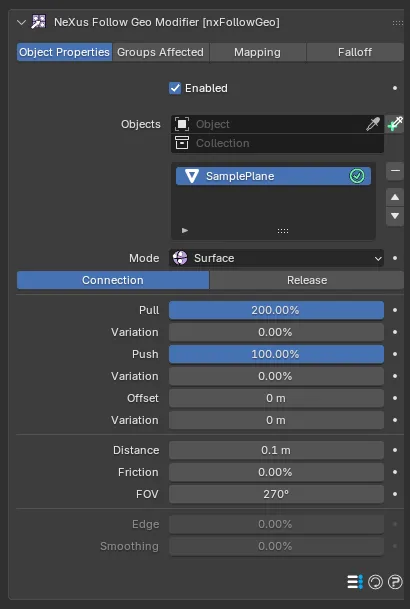
Task: Click the object type icon in Object field
Action: point(182,124)
